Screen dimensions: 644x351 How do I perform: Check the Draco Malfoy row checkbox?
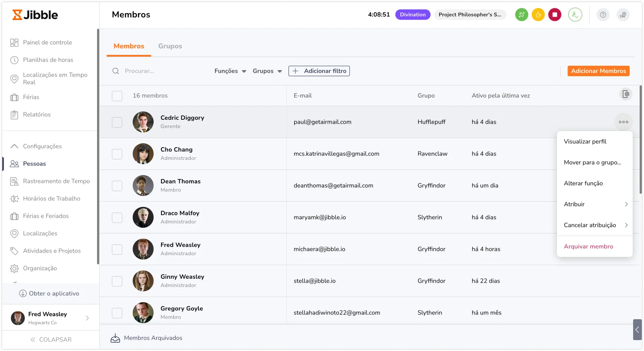point(117,218)
